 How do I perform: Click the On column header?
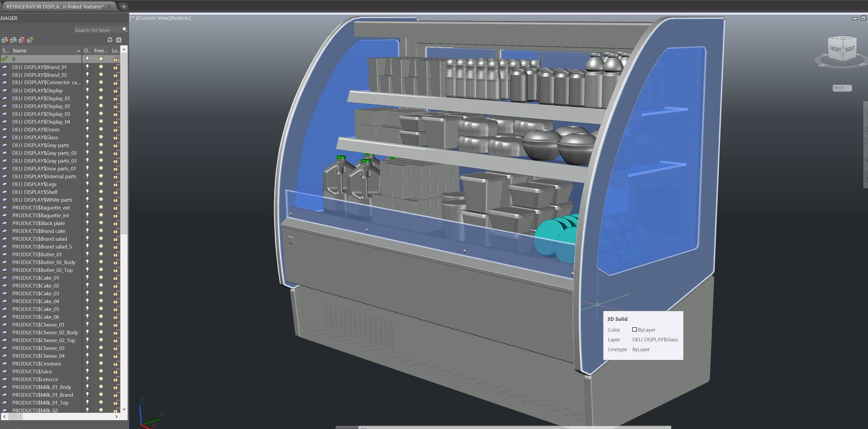87,51
